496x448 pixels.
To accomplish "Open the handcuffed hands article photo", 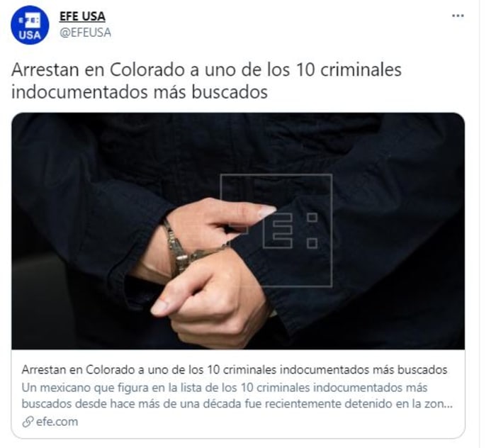I will [x=238, y=231].
